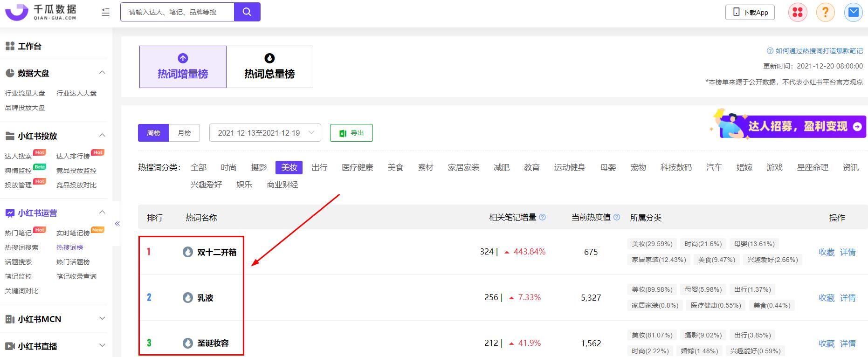Filter hot words by 娱乐 category
The width and height of the screenshot is (868, 357).
click(x=244, y=185)
